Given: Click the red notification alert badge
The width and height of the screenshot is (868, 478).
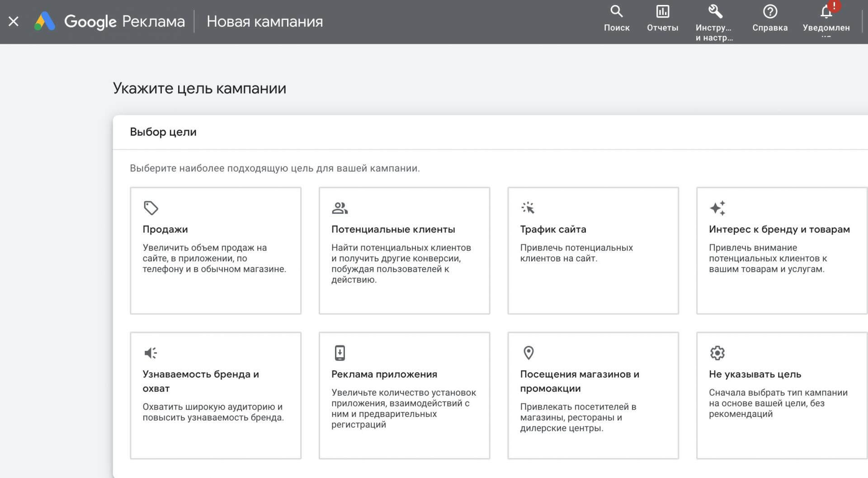Looking at the screenshot, I should 834,5.
